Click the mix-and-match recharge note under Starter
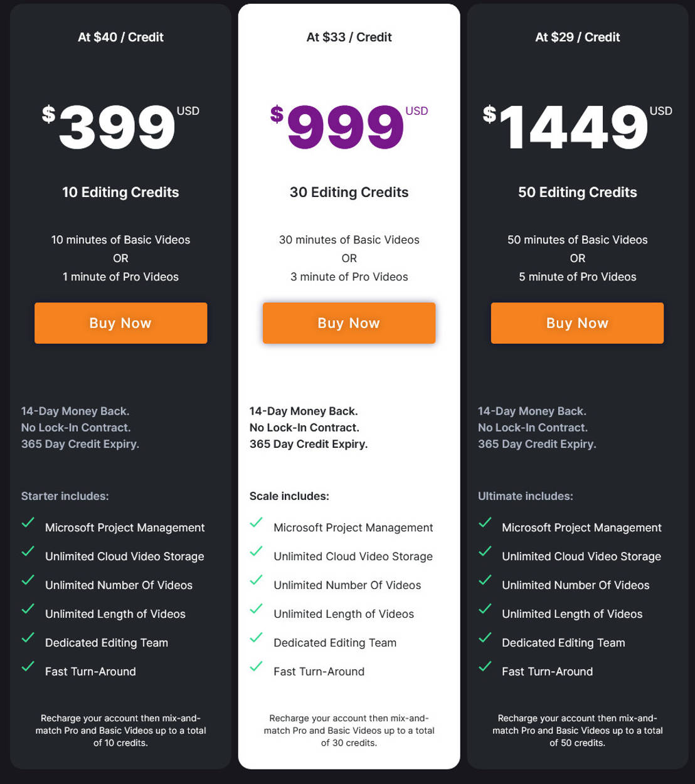Viewport: 695px width, 784px height. tap(120, 730)
